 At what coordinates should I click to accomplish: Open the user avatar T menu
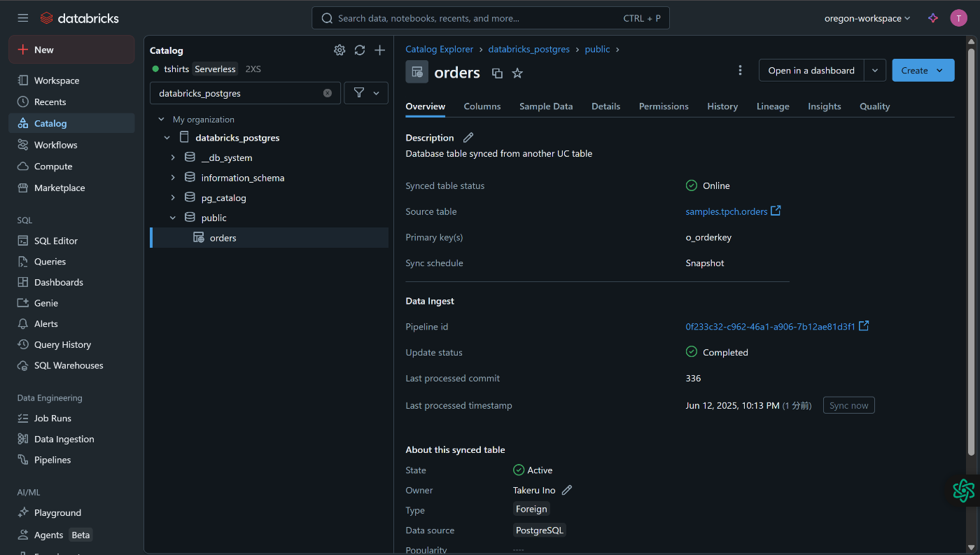pyautogui.click(x=958, y=18)
